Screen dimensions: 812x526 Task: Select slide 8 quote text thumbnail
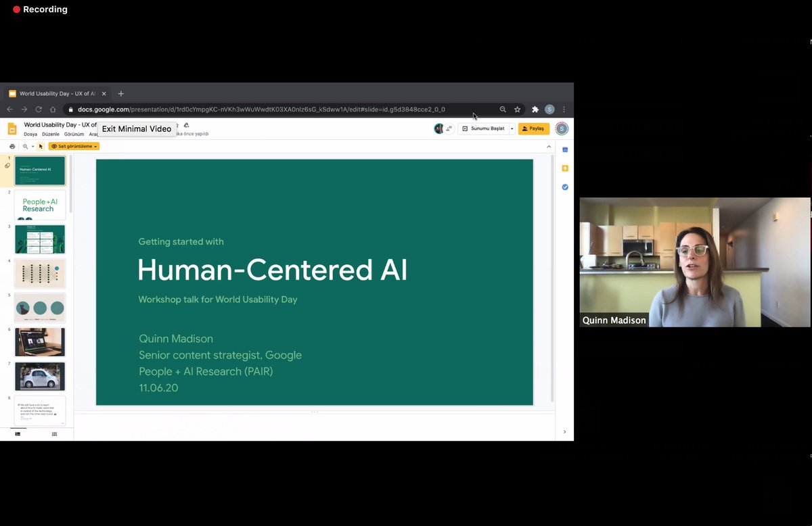click(x=40, y=411)
